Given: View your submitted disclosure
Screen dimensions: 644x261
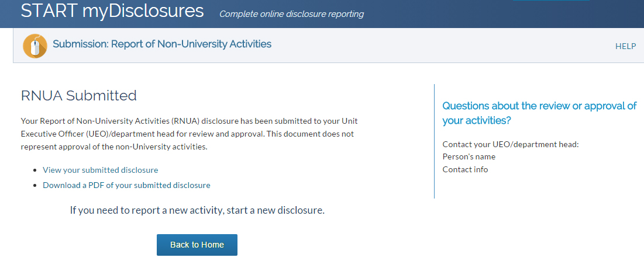Looking at the screenshot, I should 100,170.
